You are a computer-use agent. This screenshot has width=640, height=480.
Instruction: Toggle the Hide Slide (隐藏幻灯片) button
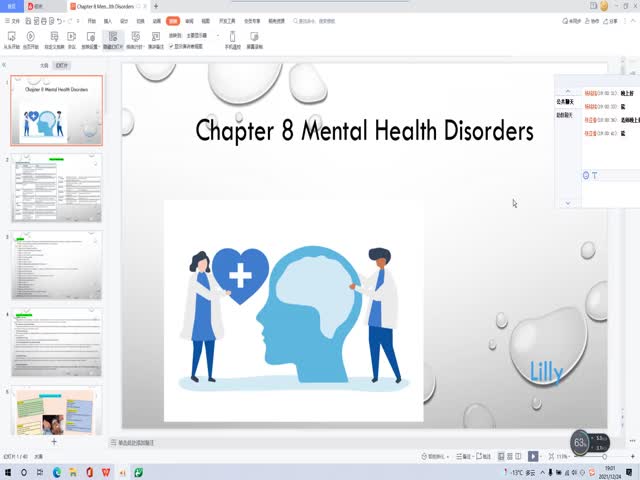pyautogui.click(x=113, y=40)
